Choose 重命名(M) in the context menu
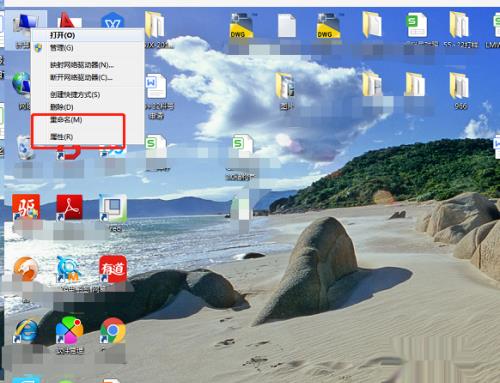 66,119
